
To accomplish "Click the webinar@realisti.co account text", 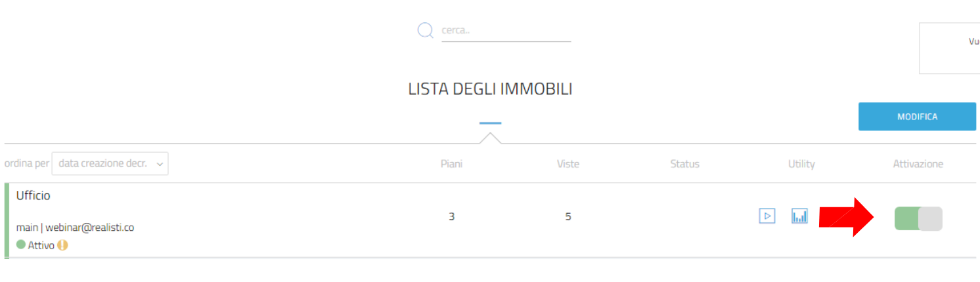I will [x=89, y=228].
